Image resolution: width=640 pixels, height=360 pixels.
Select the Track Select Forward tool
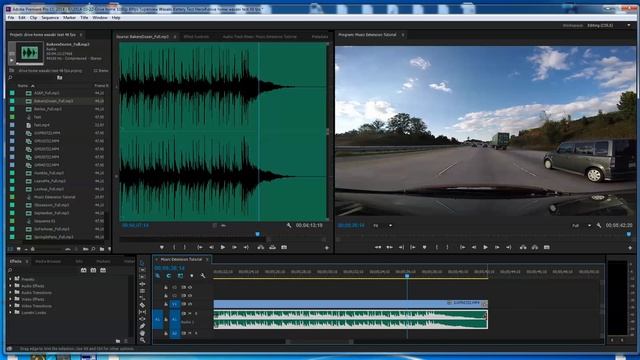142,270
